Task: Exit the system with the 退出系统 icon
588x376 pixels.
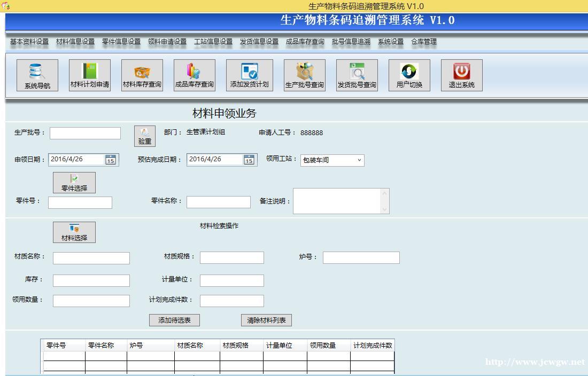Action: click(461, 75)
